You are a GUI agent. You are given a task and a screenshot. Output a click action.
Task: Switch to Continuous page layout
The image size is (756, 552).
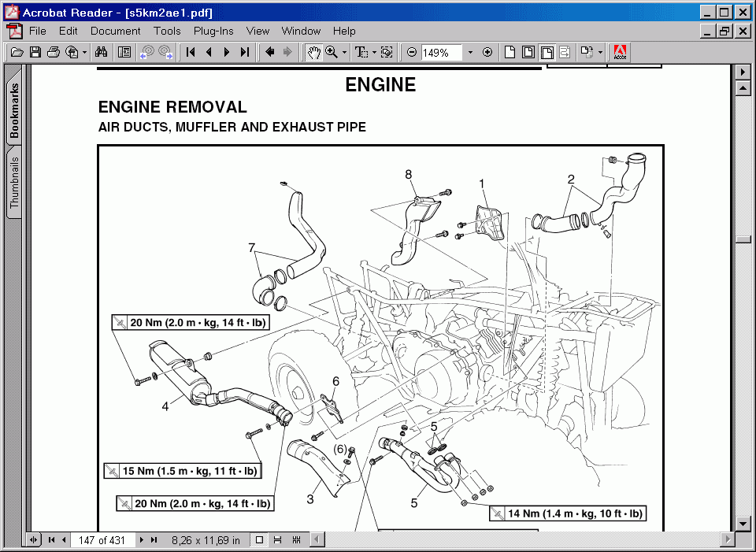click(x=278, y=540)
